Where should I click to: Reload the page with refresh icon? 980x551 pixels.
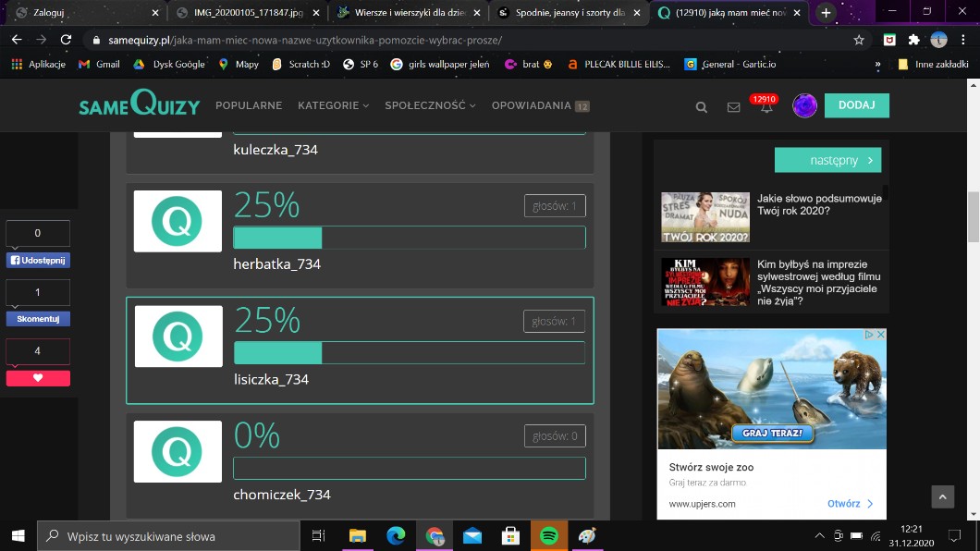click(x=66, y=40)
